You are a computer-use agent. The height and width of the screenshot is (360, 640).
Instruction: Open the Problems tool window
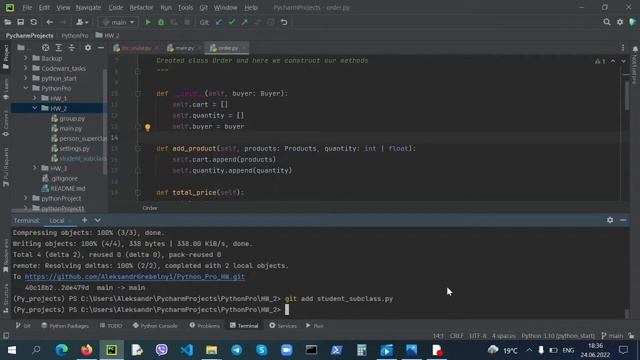click(204, 326)
